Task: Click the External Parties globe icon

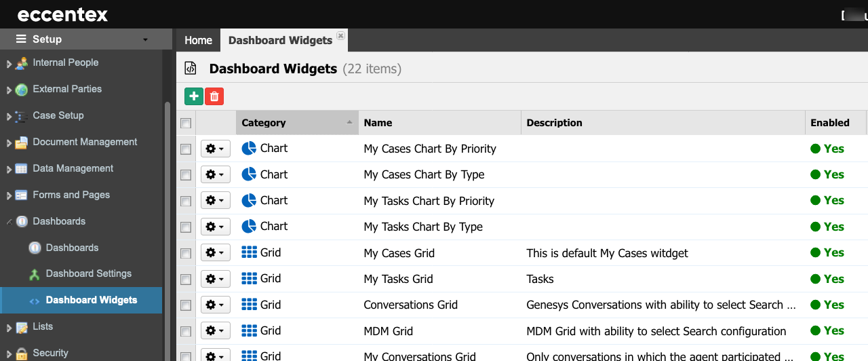Action: tap(22, 89)
